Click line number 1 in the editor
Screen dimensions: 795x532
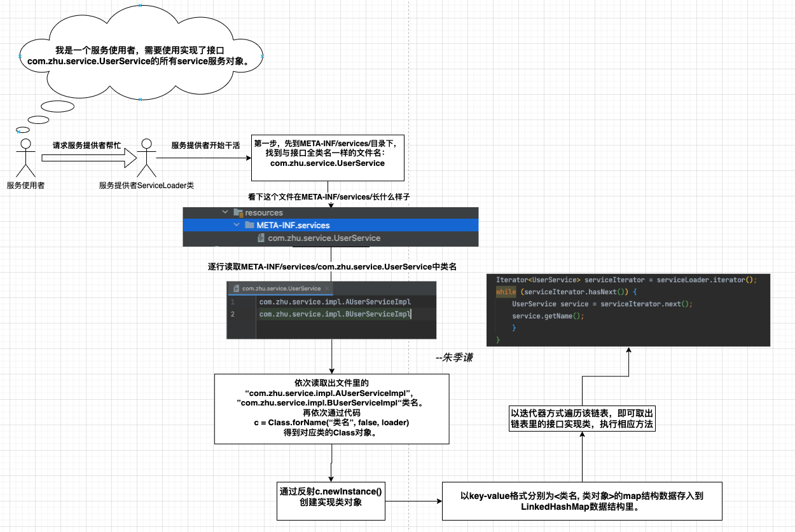pyautogui.click(x=234, y=301)
